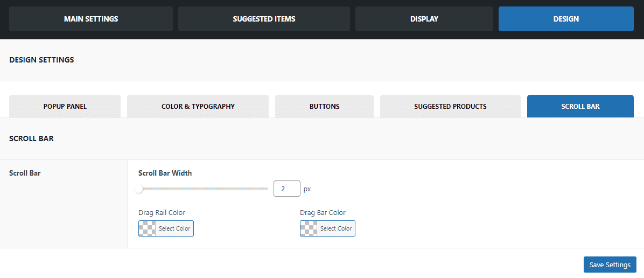Focus the scroll bar width value field

pos(286,189)
